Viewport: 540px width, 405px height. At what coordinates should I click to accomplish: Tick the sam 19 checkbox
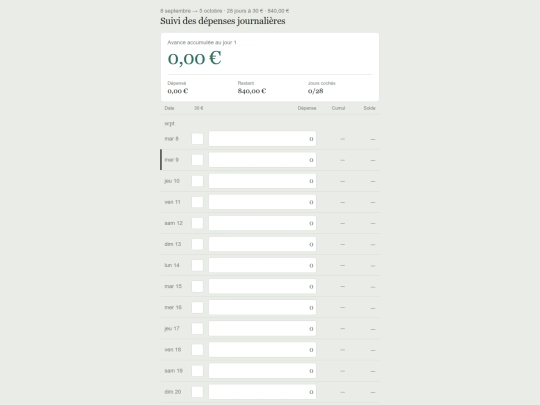click(197, 371)
